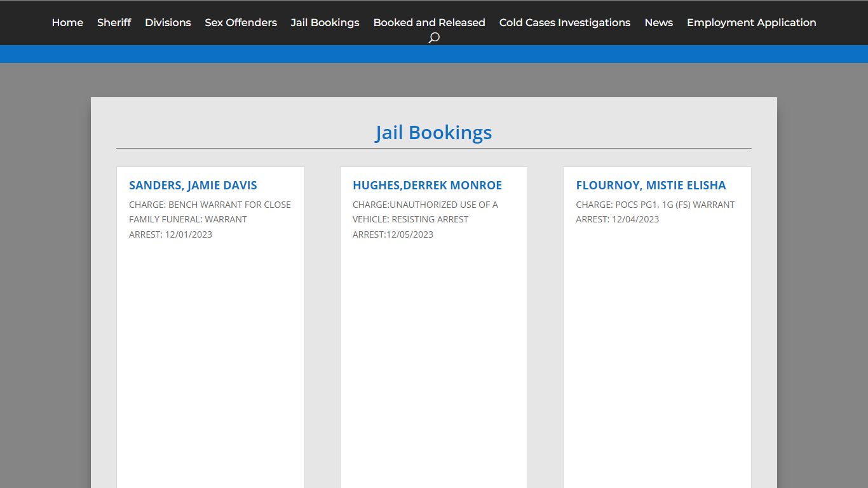Open the search magnifier icon
Image resolution: width=868 pixels, height=488 pixels.
coord(434,38)
